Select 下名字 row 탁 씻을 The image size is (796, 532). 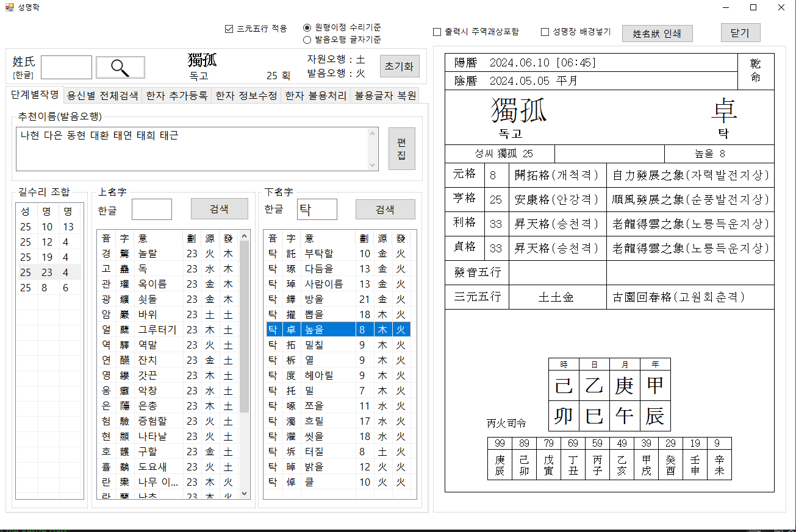pyautogui.click(x=339, y=436)
